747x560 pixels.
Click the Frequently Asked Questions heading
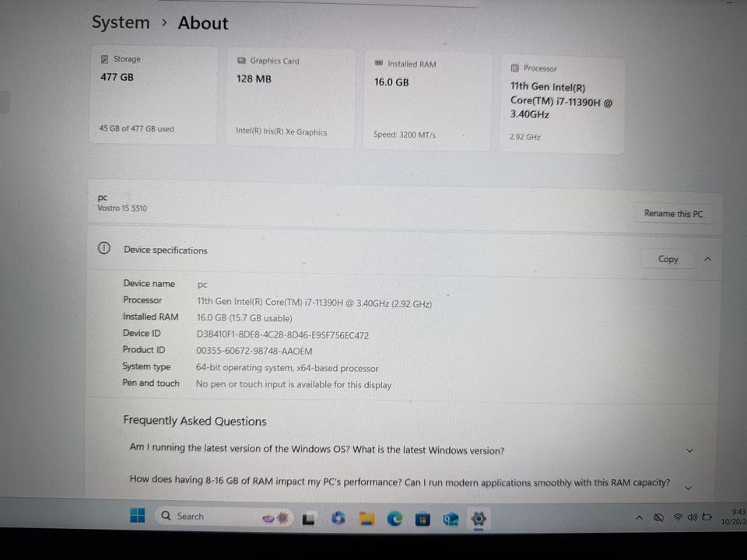point(195,421)
